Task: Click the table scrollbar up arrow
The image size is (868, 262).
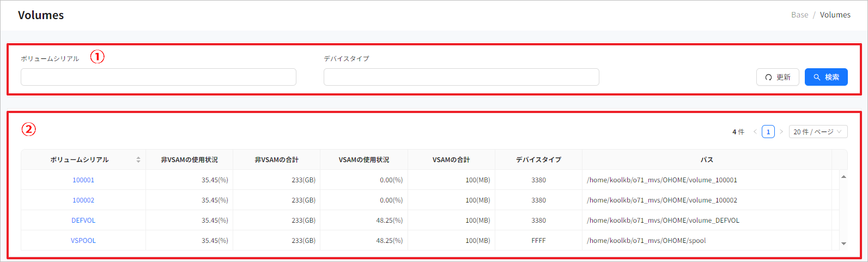Action: coord(843,177)
